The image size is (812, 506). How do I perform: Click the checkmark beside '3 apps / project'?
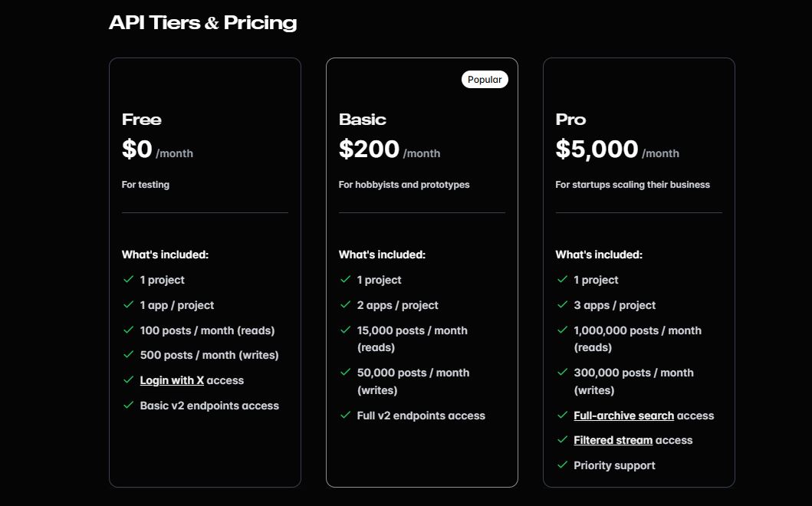[561, 305]
